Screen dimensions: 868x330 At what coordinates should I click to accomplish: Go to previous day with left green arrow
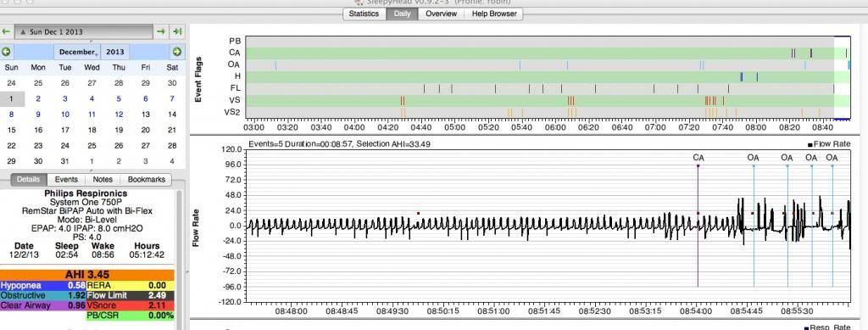tap(6, 31)
